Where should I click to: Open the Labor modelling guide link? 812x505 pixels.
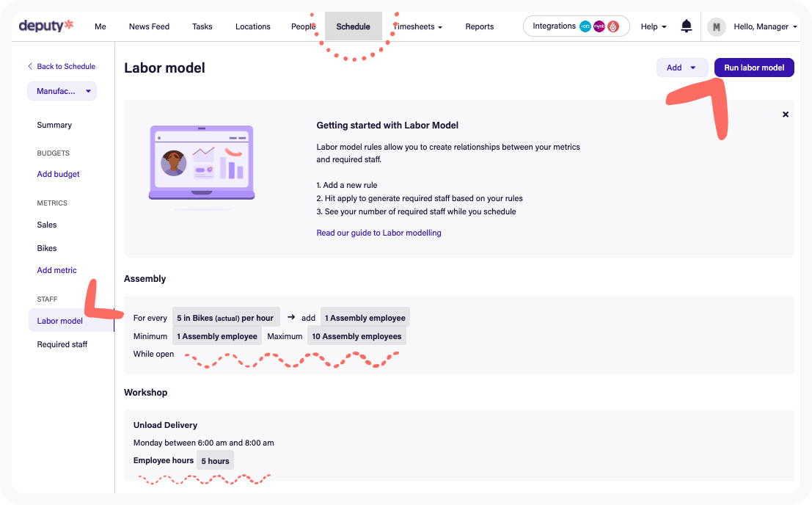click(378, 233)
